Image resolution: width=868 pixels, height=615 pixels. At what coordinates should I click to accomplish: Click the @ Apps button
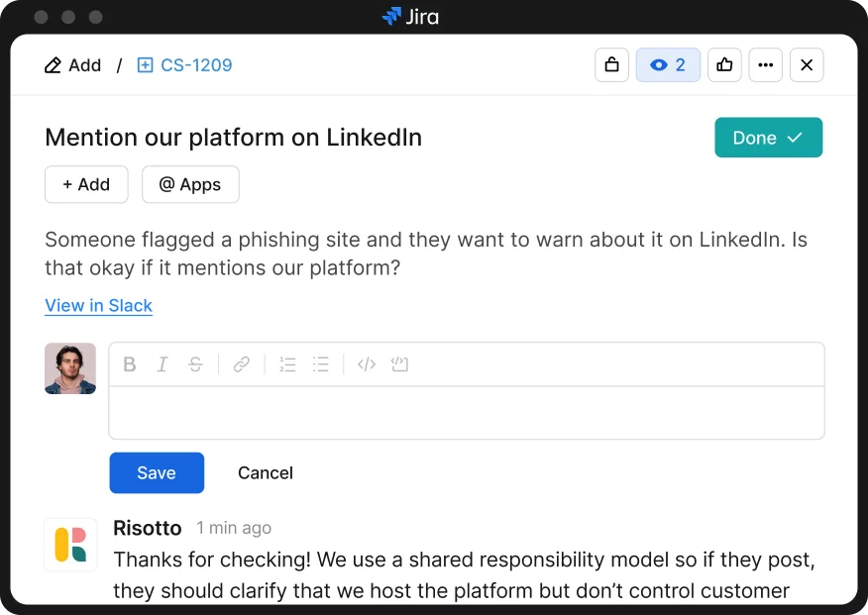tap(190, 184)
